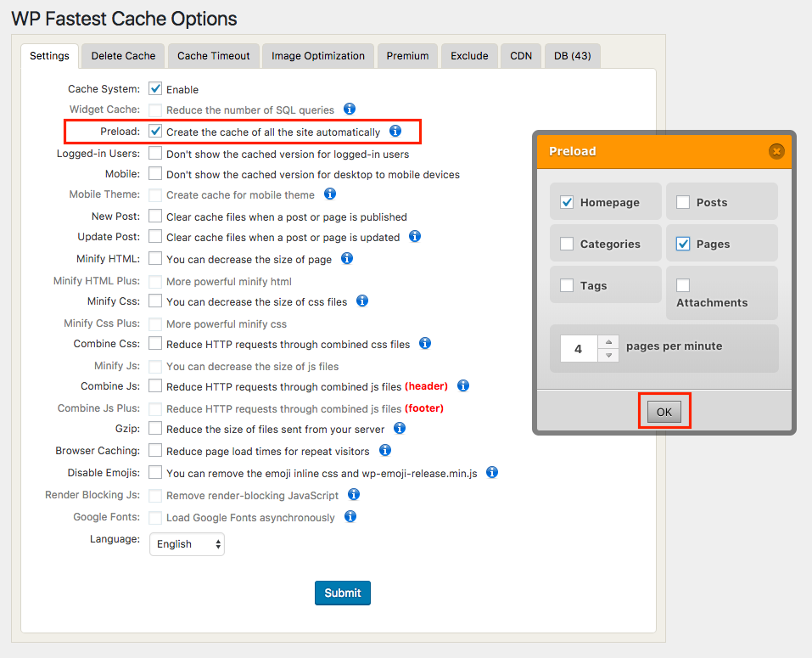The width and height of the screenshot is (812, 658).
Task: Click info icon next to Preload option
Action: click(x=395, y=132)
